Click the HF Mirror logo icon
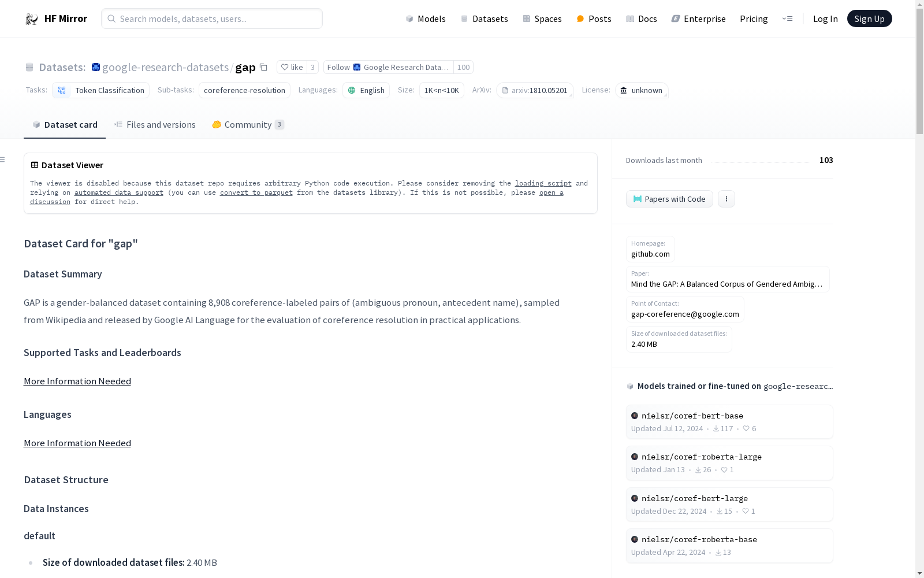The height and width of the screenshot is (578, 924). 32,19
